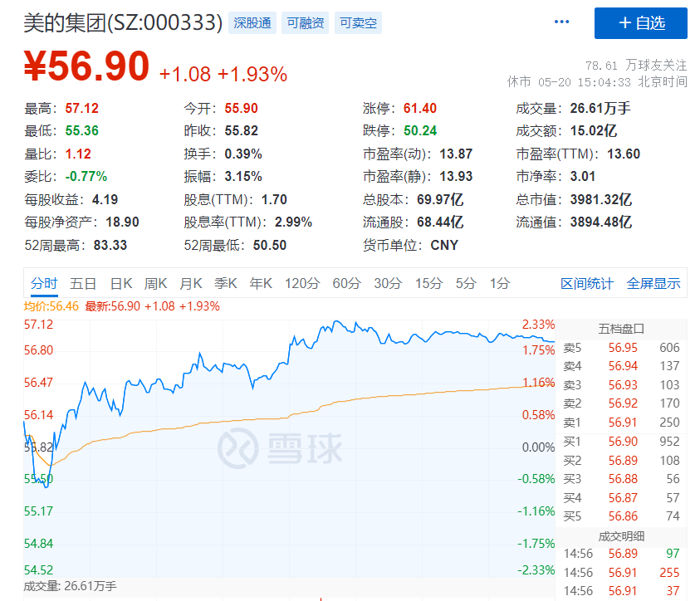Switch to the 30分 chart tab
This screenshot has width=700, height=601.
click(388, 283)
